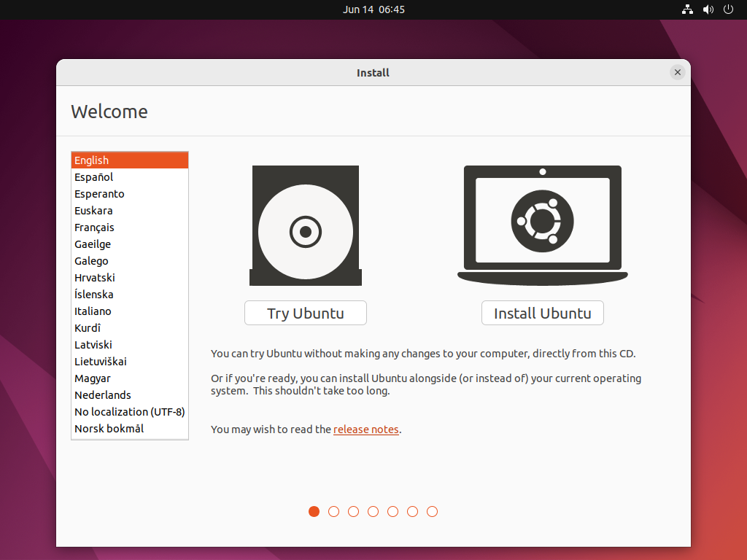This screenshot has width=747, height=560.
Task: Open the release notes link
Action: (366, 429)
